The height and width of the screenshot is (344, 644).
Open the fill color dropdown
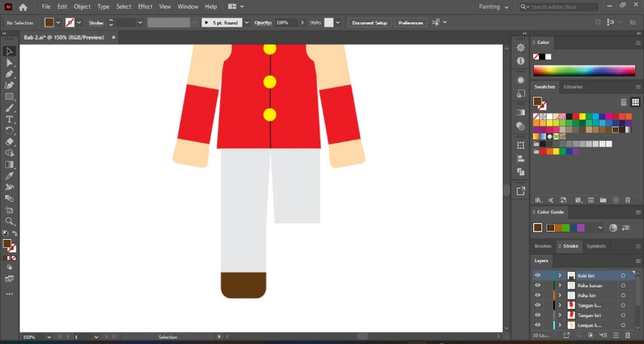pyautogui.click(x=58, y=22)
